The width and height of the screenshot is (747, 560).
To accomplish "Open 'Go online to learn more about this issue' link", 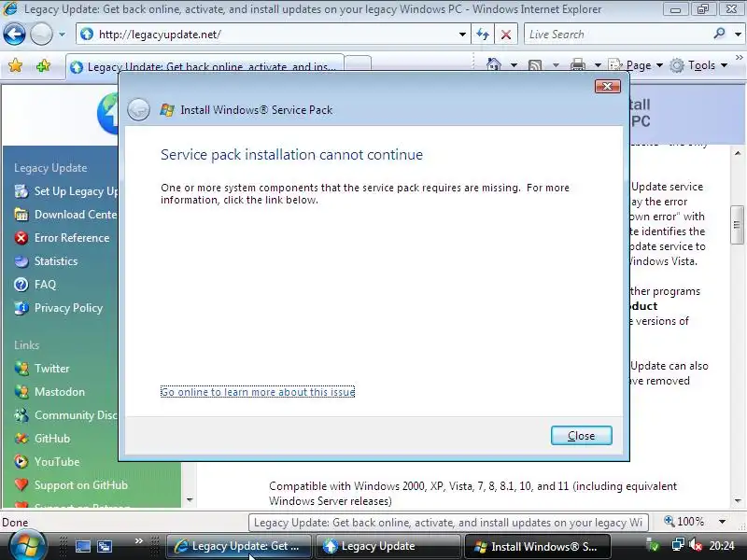I will click(x=258, y=392).
